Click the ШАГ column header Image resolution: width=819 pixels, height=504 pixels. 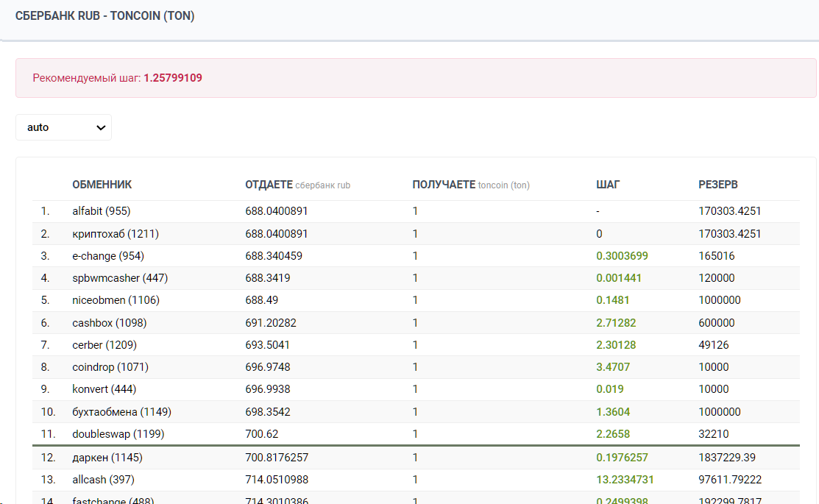coord(608,185)
